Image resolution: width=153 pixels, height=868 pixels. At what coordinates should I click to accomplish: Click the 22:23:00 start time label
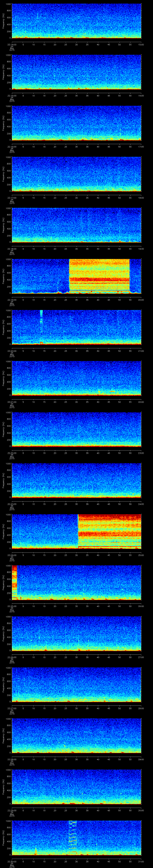[12, 504]
